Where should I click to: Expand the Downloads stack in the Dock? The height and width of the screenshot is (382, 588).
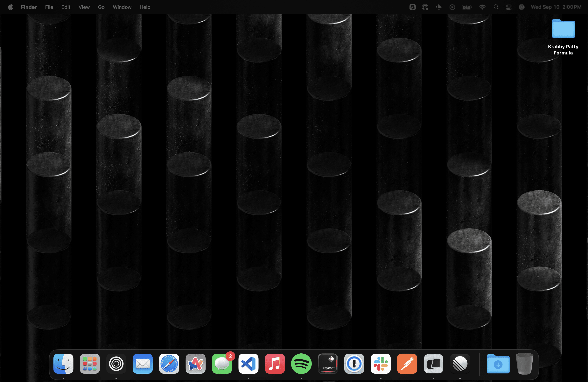click(498, 364)
